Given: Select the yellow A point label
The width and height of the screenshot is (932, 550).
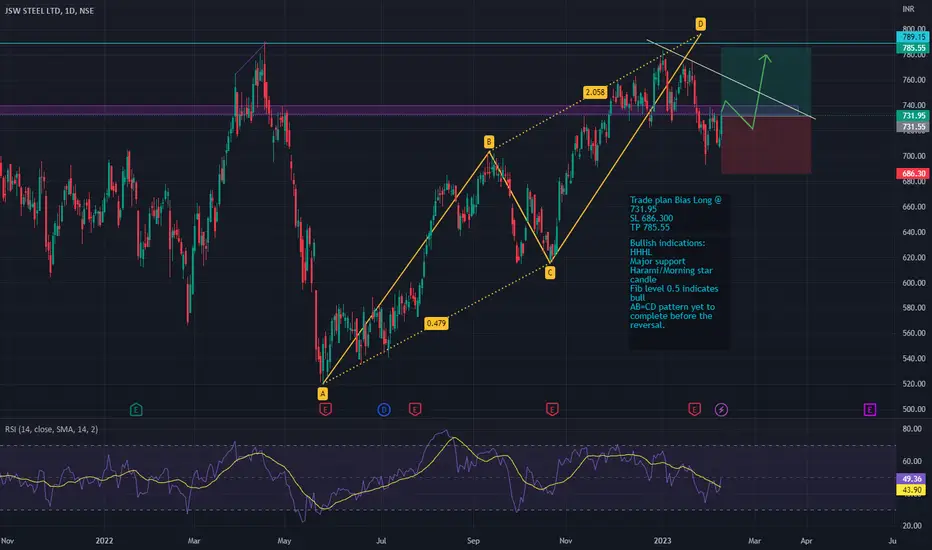Looking at the screenshot, I should click(x=322, y=393).
